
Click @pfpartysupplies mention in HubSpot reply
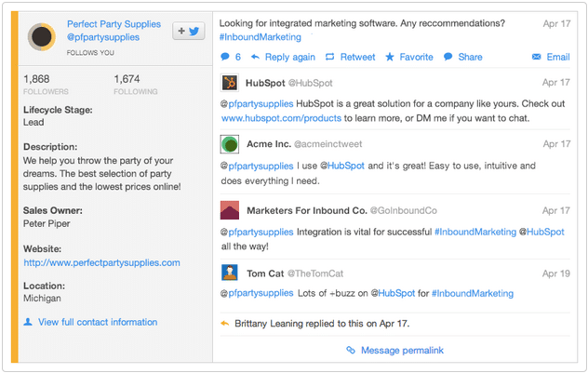click(257, 104)
